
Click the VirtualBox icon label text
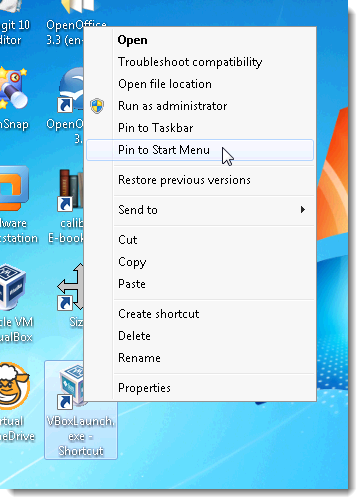pyautogui.click(x=17, y=329)
